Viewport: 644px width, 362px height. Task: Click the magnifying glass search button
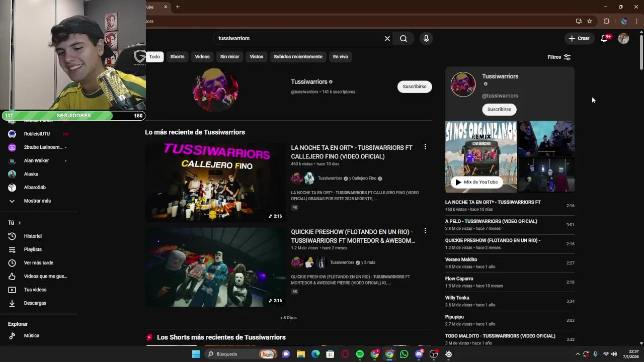(404, 38)
